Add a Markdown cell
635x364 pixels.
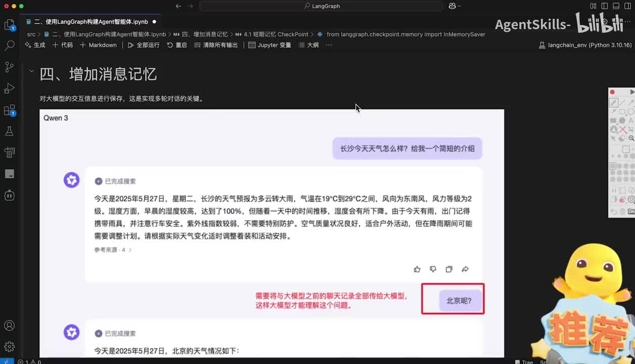tap(98, 45)
